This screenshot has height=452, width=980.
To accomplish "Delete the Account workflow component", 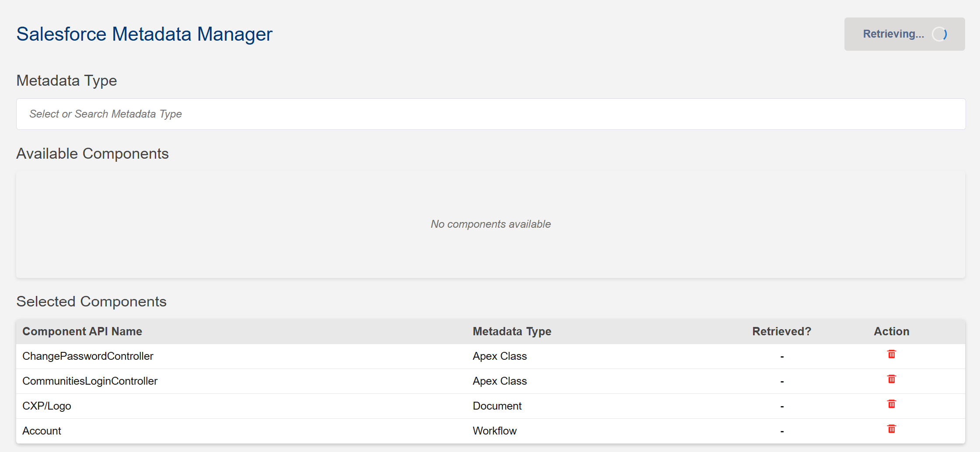I will [x=891, y=429].
